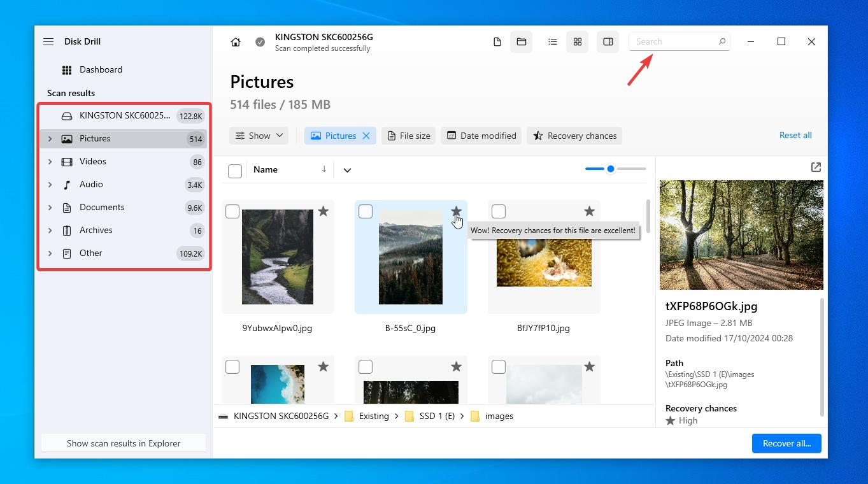Go to SSD 1 (E) in breadcrumb
Image resolution: width=868 pixels, height=484 pixels.
pyautogui.click(x=437, y=416)
